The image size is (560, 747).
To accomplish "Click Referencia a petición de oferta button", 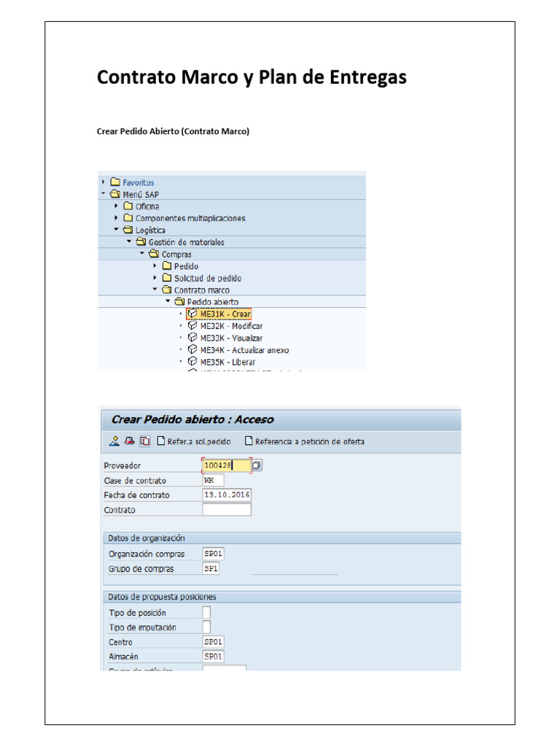I will (305, 441).
